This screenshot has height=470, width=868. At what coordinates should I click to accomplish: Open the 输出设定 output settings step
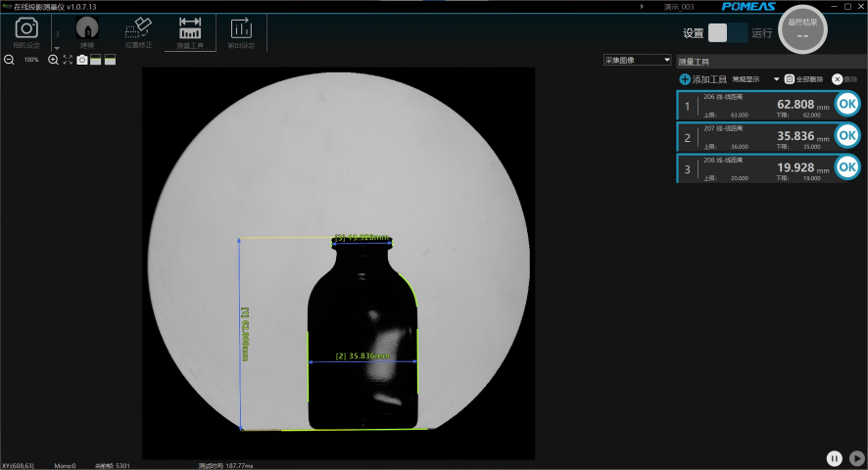(241, 33)
